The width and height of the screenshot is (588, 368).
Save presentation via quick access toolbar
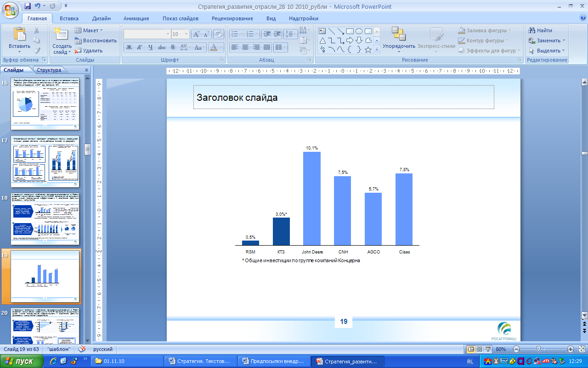28,6
